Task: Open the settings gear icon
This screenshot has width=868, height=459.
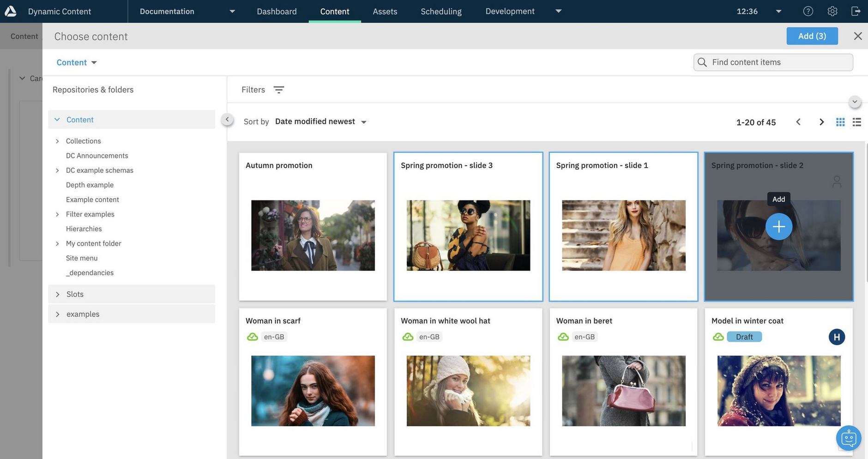Action: [832, 11]
